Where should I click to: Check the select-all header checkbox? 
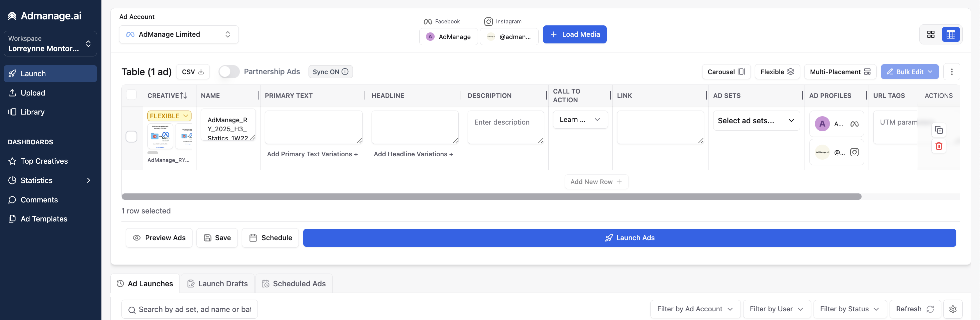coord(131,95)
